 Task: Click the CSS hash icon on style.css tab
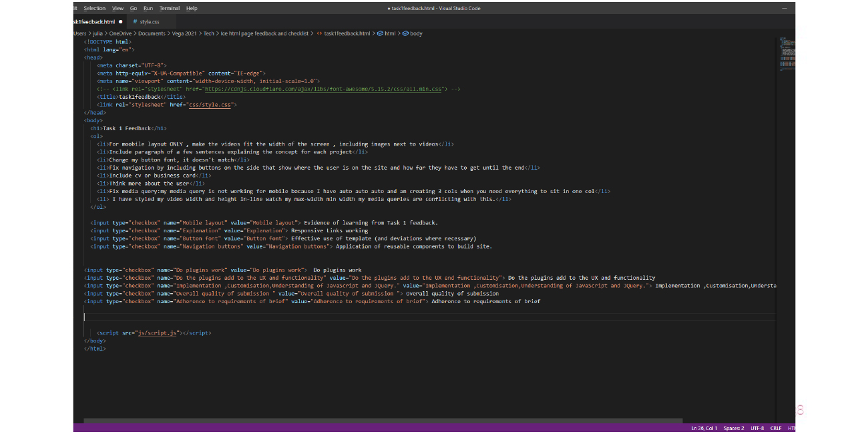[135, 22]
